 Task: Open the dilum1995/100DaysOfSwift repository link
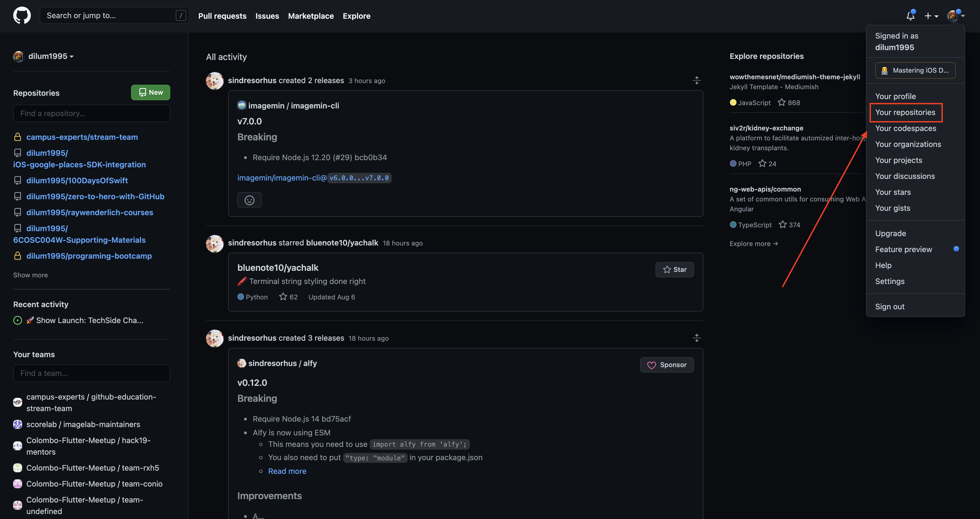(77, 180)
